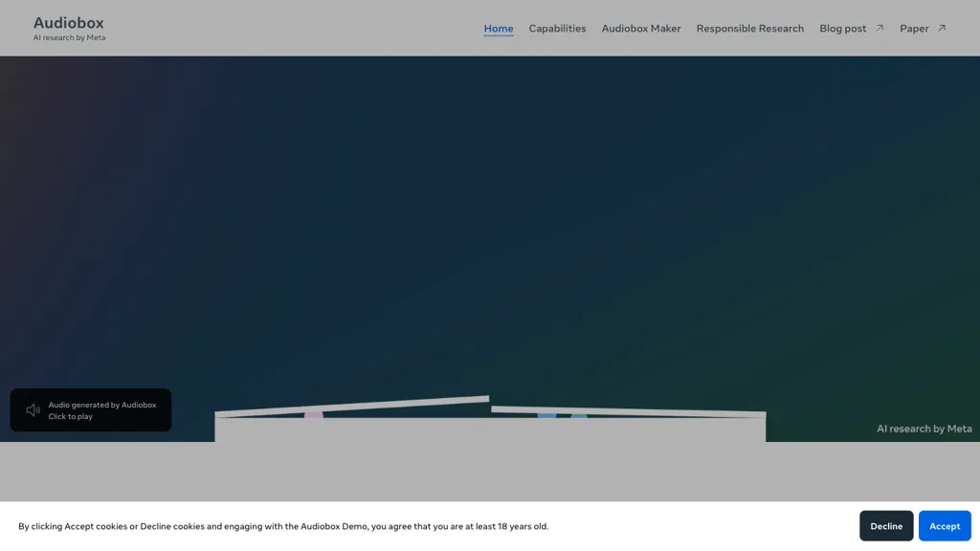This screenshot has height=551, width=980.
Task: Click the blue shapes peeking from the box
Action: click(x=562, y=415)
